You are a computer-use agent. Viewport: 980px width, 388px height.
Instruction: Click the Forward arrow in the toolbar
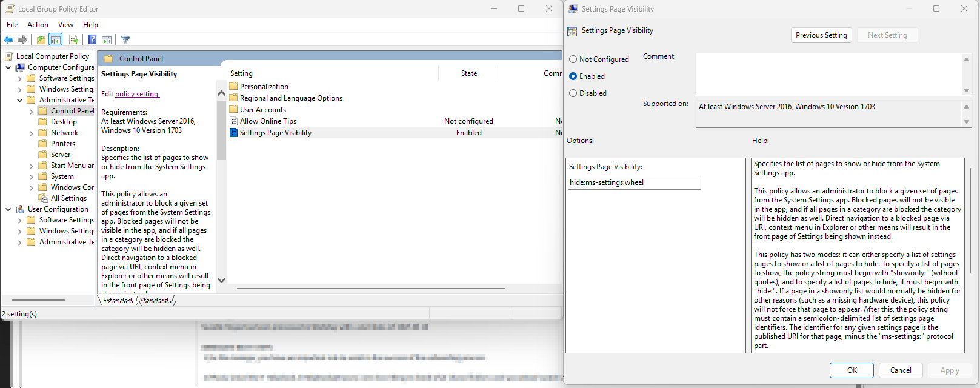pos(22,40)
